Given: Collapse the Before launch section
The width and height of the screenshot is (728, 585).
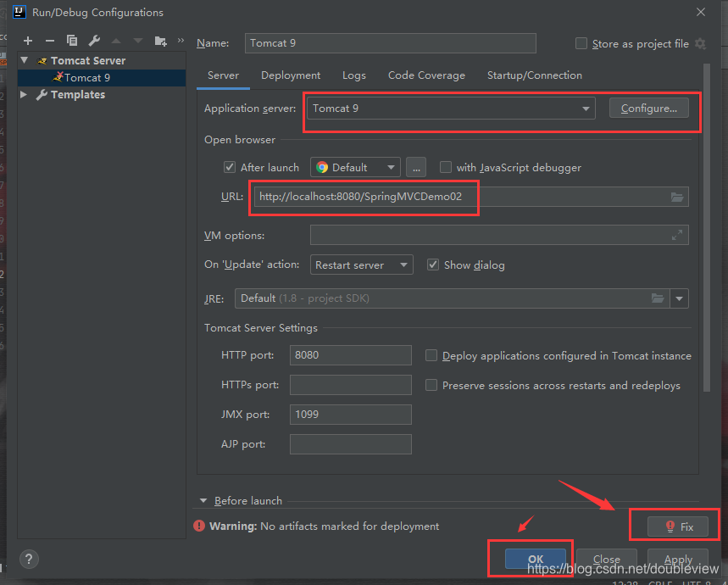Looking at the screenshot, I should [x=203, y=500].
